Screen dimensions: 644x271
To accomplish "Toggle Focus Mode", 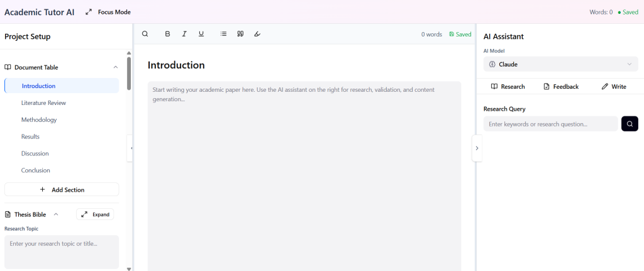I will point(109,12).
